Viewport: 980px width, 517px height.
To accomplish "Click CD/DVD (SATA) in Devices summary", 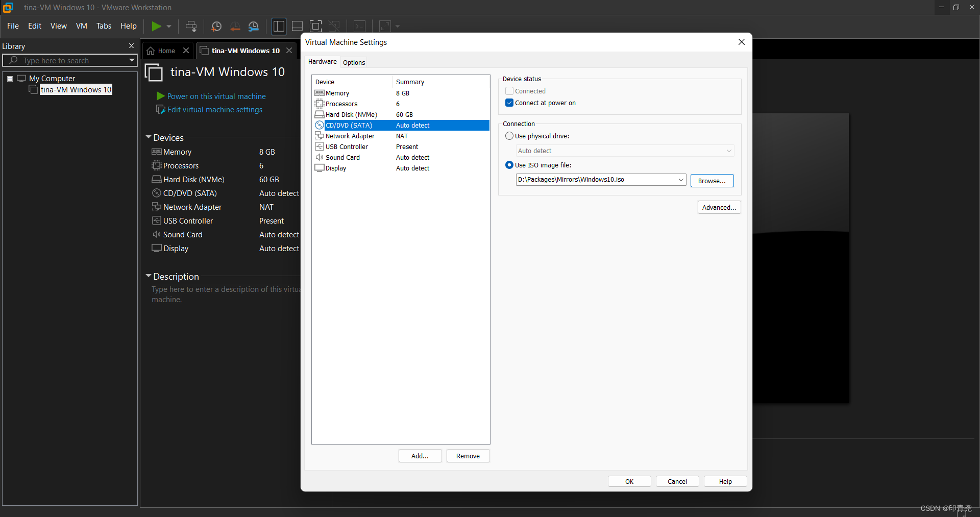I will tap(190, 193).
